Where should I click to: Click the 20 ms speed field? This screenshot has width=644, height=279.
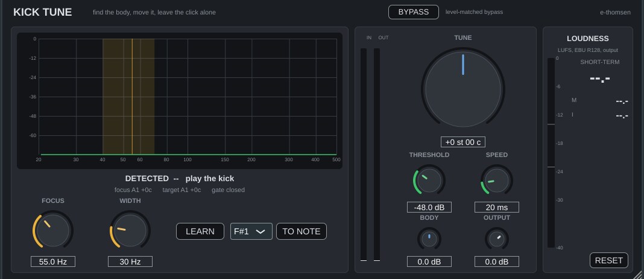coord(496,207)
